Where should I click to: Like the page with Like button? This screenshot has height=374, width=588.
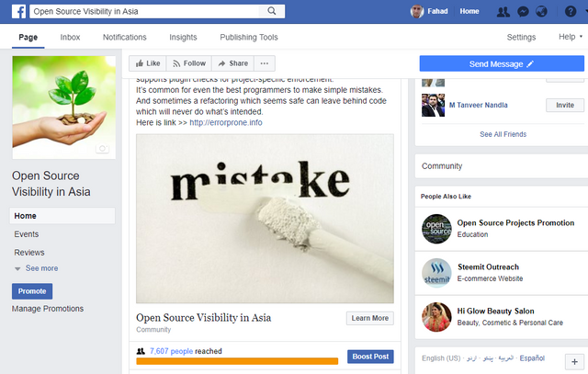click(148, 63)
